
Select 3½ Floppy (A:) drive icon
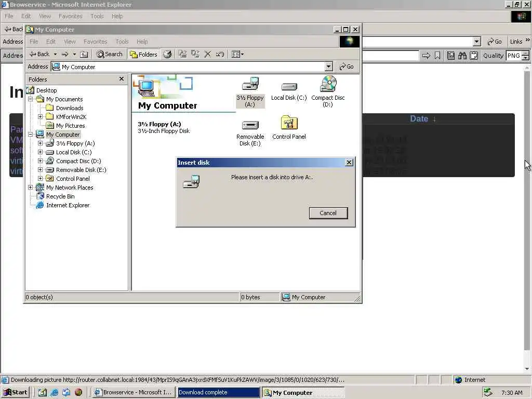pos(250,92)
